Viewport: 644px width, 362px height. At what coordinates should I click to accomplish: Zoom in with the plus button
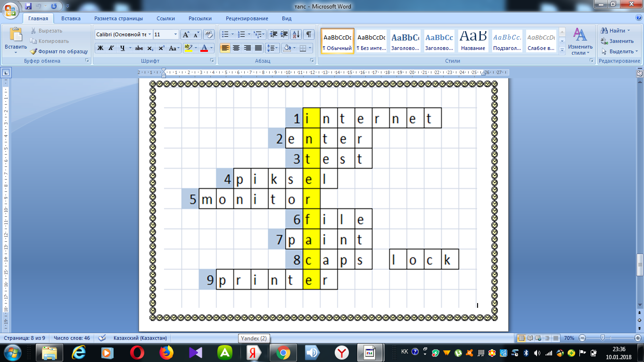[x=638, y=338]
